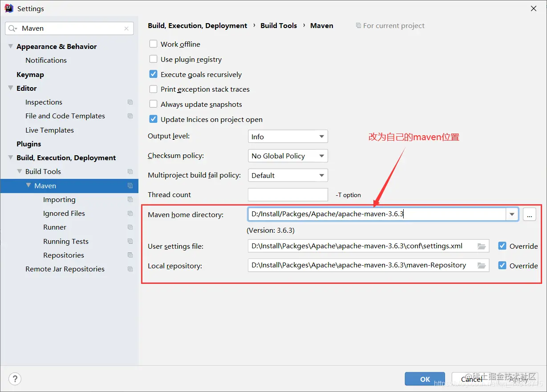This screenshot has width=547, height=392.
Task: Click the project-level icon beside Build Tools
Action: pyautogui.click(x=130, y=172)
